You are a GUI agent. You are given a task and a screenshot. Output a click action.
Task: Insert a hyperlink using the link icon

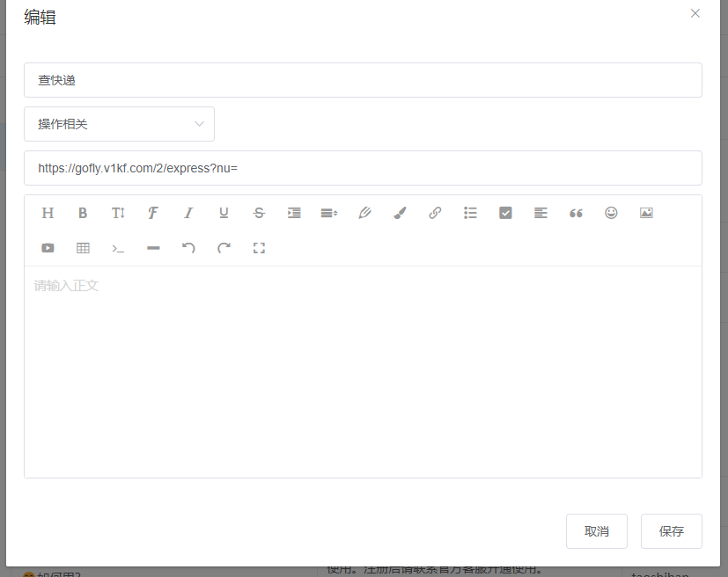tap(435, 213)
